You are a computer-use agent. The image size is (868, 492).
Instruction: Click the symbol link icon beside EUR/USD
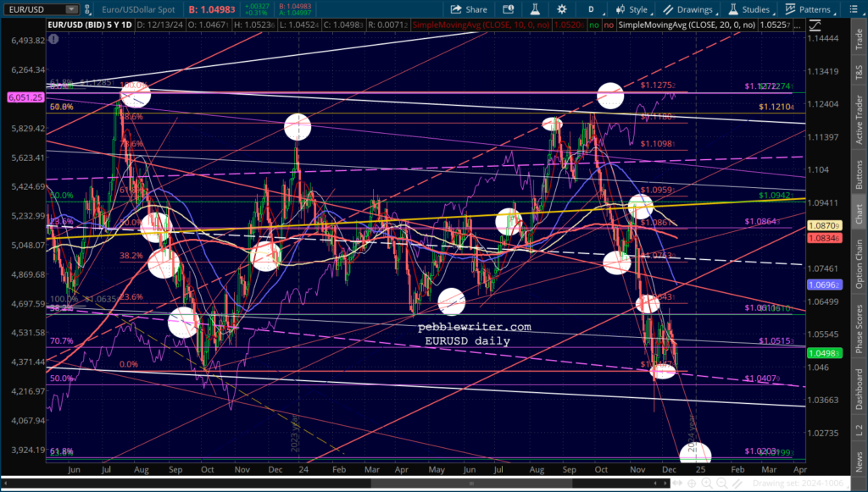(x=88, y=9)
